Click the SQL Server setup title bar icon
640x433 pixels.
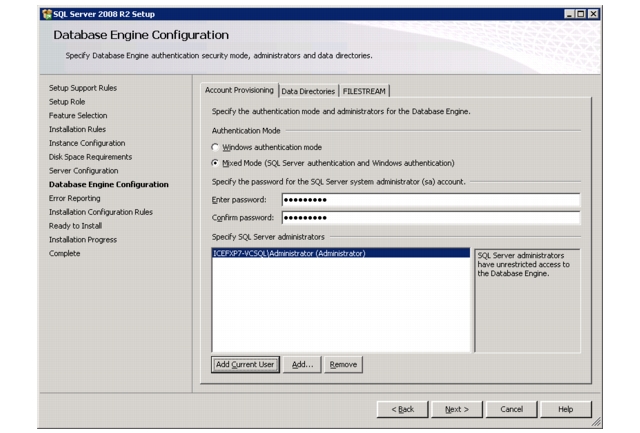(47, 14)
